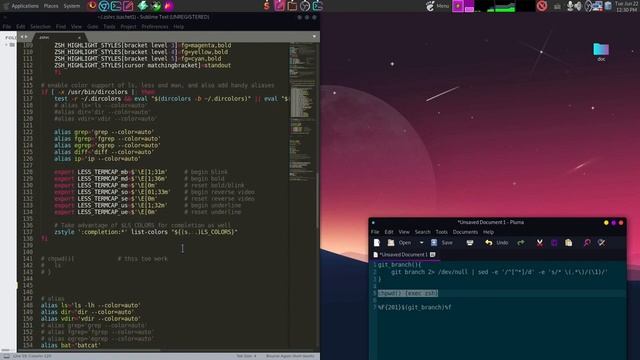The image size is (640, 360).
Task: Click the GNOME foot Menu button
Action: click(437, 6)
